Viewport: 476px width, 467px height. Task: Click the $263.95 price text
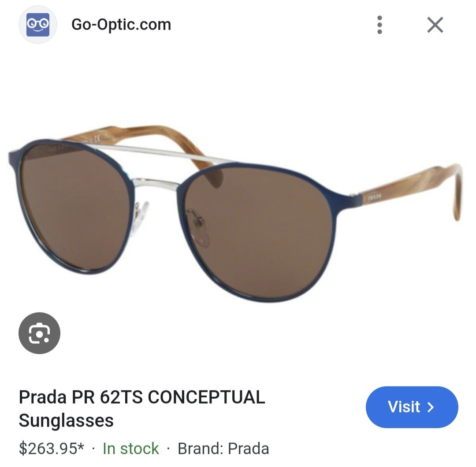pyautogui.click(x=51, y=448)
